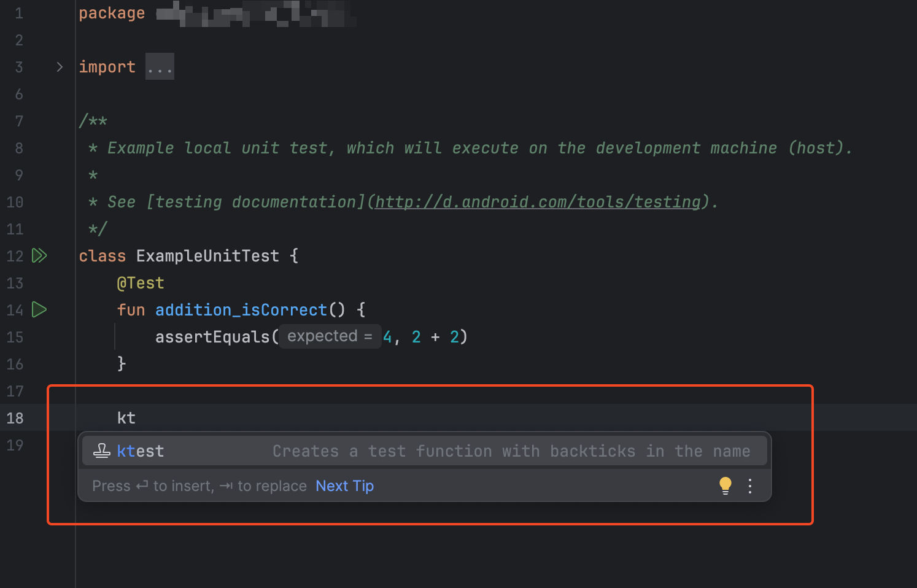Click the assertEquals call
917x588 pixels.
[212, 337]
